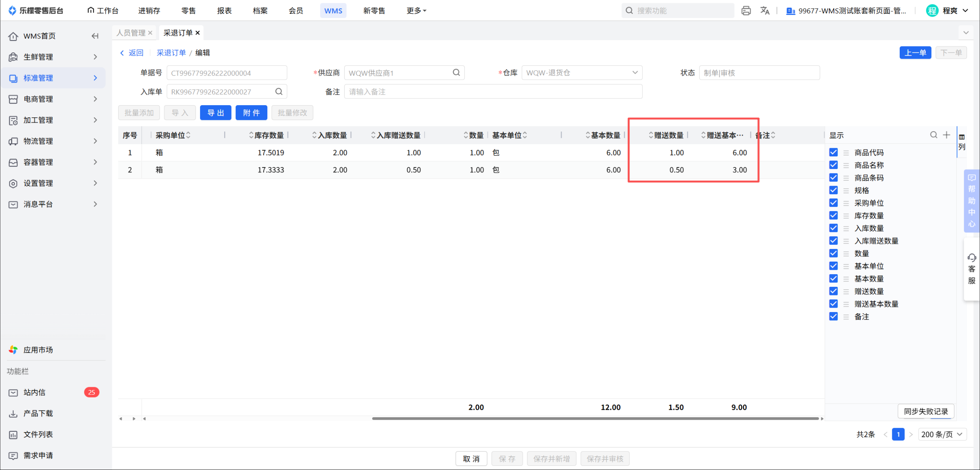Click the 导出 button
The width and height of the screenshot is (980, 470).
pos(216,113)
